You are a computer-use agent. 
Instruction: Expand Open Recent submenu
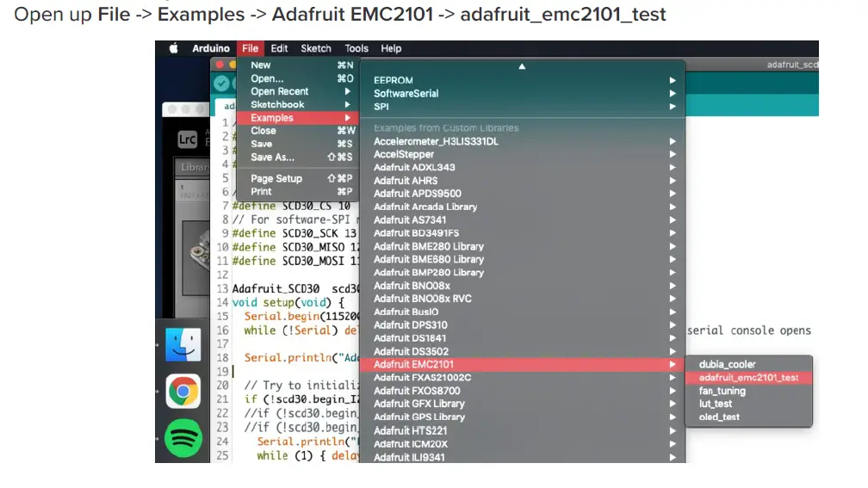click(298, 91)
